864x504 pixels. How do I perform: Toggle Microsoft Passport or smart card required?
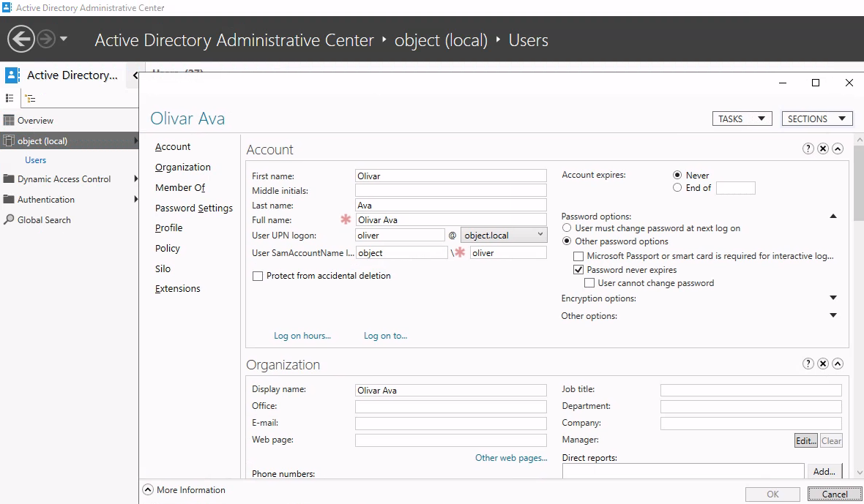click(x=578, y=257)
